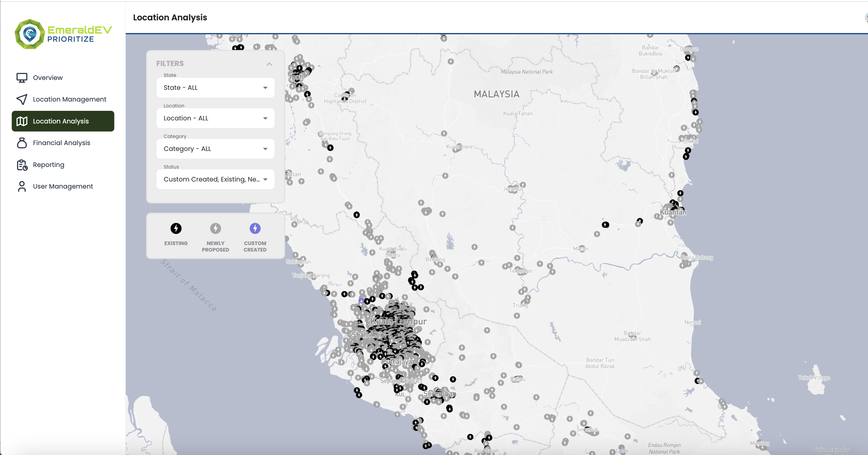Open the State - ALL dropdown
This screenshot has height=455, width=868.
tap(215, 88)
